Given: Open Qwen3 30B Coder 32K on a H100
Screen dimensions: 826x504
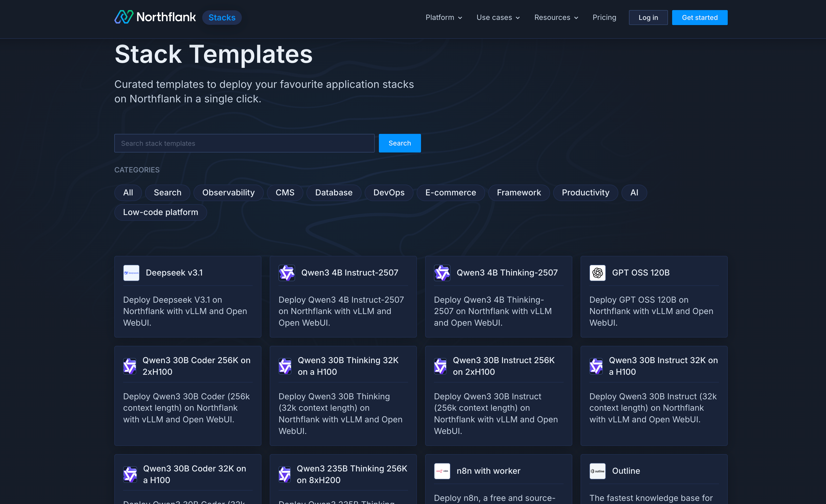Looking at the screenshot, I should pos(194,474).
